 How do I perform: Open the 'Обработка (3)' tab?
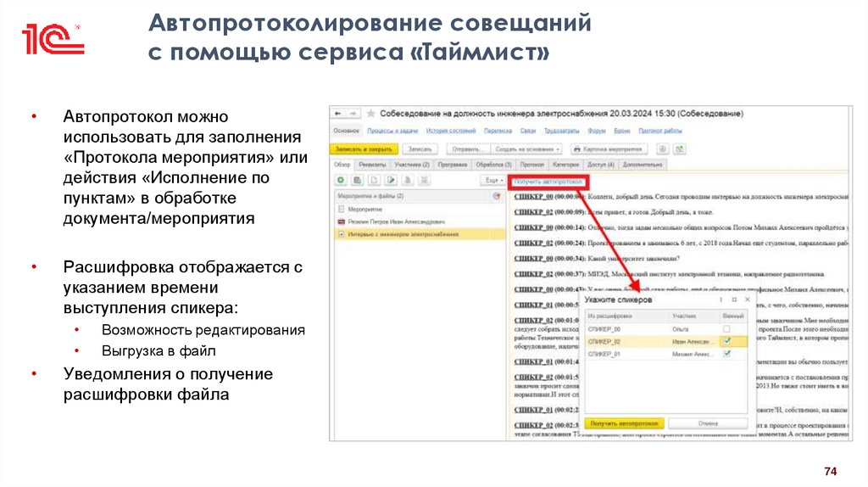[x=494, y=165]
